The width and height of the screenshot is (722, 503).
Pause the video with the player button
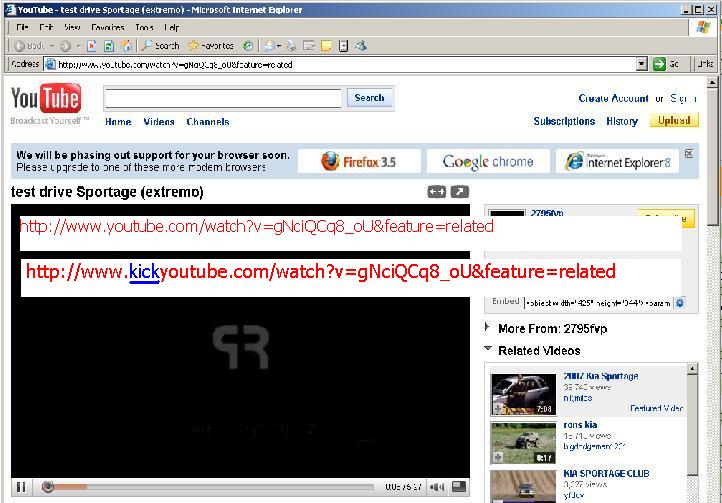tap(21, 487)
